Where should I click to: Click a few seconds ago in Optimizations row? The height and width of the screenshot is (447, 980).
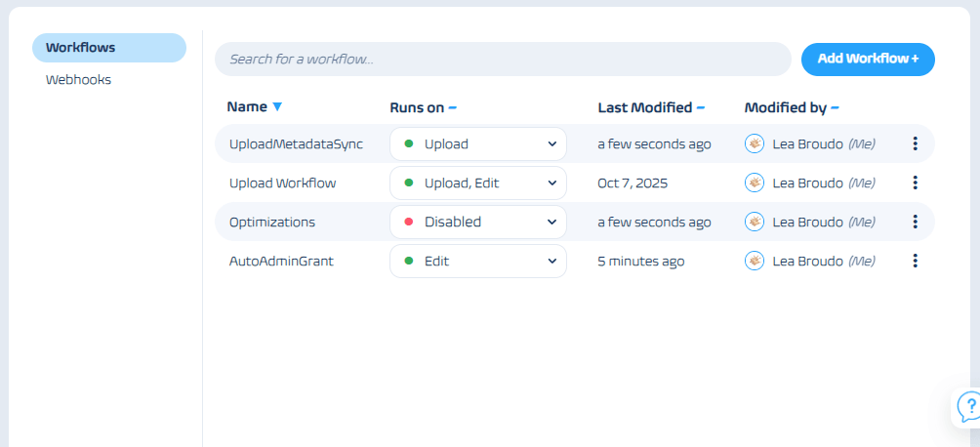654,223
